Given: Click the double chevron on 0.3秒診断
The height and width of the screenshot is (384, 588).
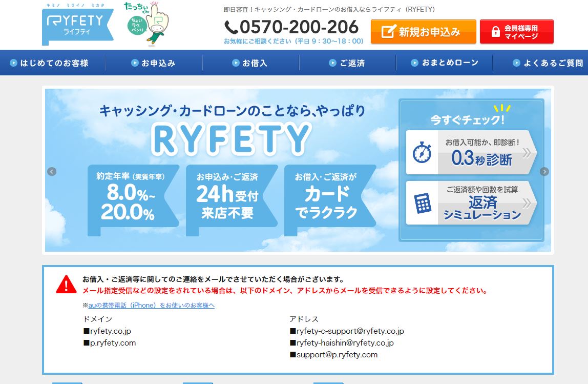Looking at the screenshot, I should pyautogui.click(x=527, y=153).
